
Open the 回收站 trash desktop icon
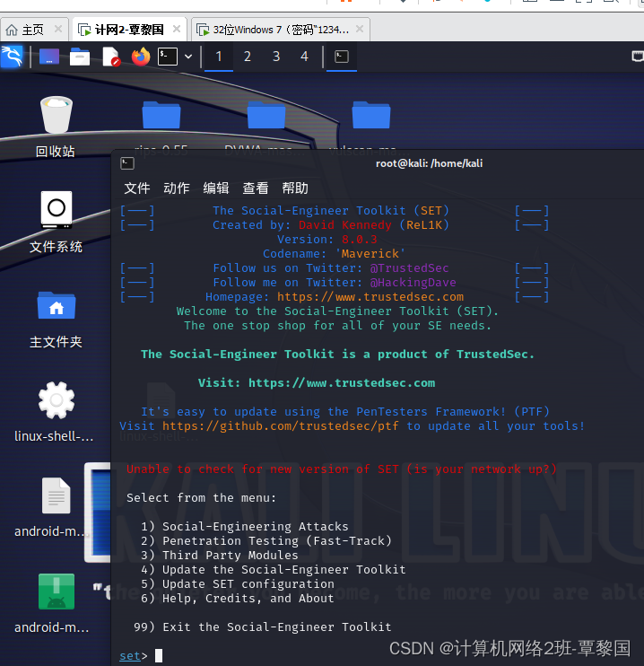[56, 127]
